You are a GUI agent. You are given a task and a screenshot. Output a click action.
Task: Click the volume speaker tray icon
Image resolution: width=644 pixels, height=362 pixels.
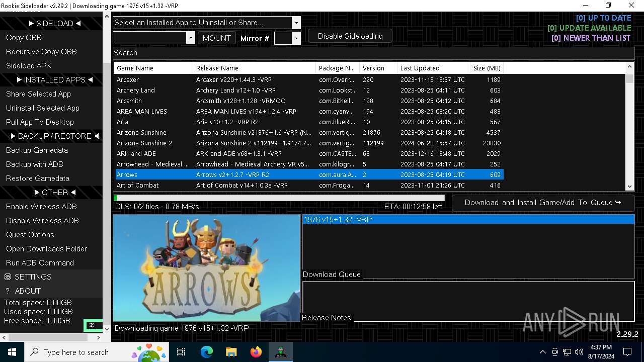579,352
